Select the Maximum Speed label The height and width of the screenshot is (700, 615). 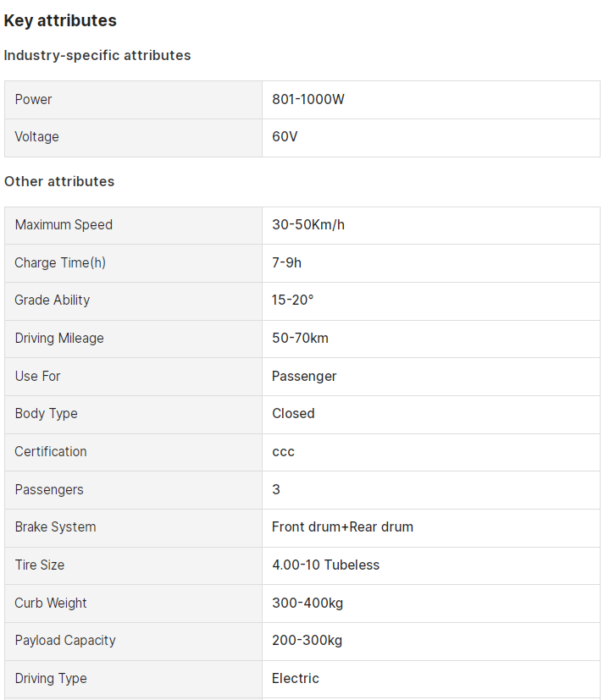[64, 224]
